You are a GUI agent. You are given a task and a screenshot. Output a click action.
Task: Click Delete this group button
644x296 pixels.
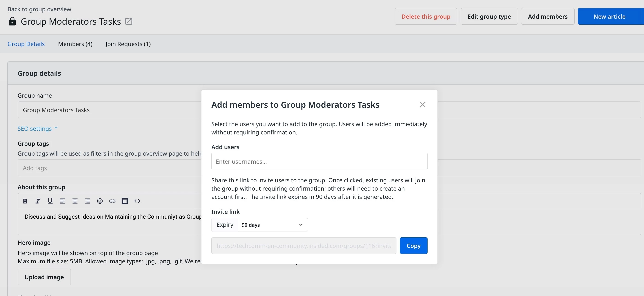tap(425, 17)
